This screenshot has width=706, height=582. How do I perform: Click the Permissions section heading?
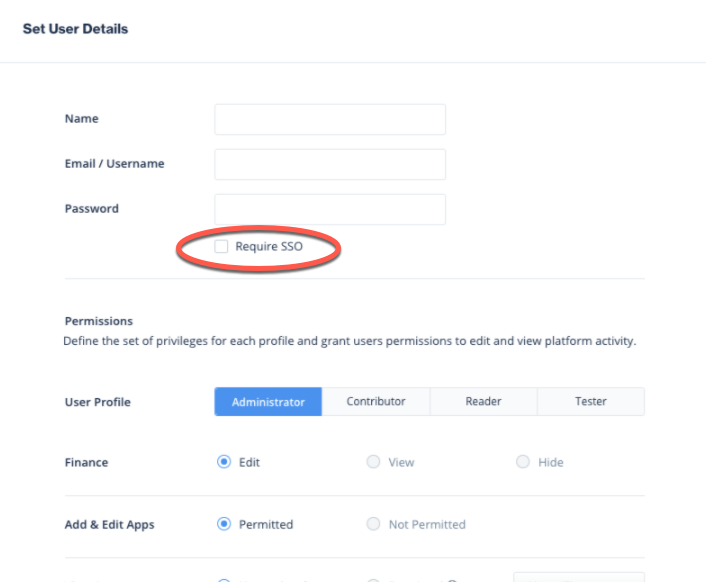tap(99, 321)
